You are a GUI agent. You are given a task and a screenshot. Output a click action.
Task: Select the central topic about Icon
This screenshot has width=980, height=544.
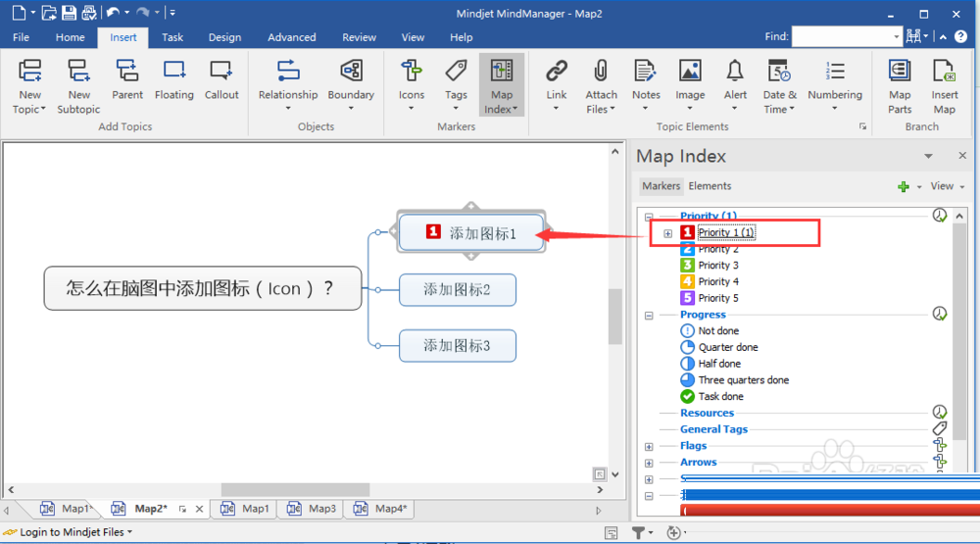point(203,288)
